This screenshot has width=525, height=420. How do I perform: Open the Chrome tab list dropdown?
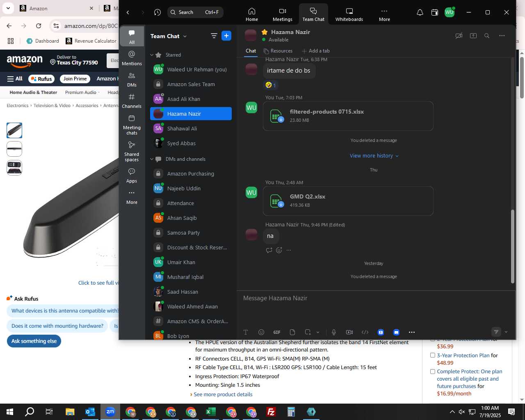[8, 8]
